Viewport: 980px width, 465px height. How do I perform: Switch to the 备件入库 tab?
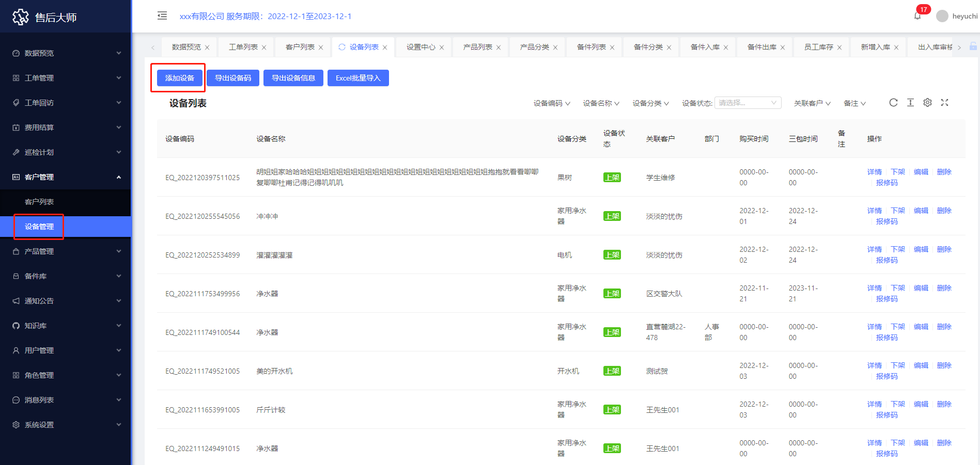click(x=705, y=47)
